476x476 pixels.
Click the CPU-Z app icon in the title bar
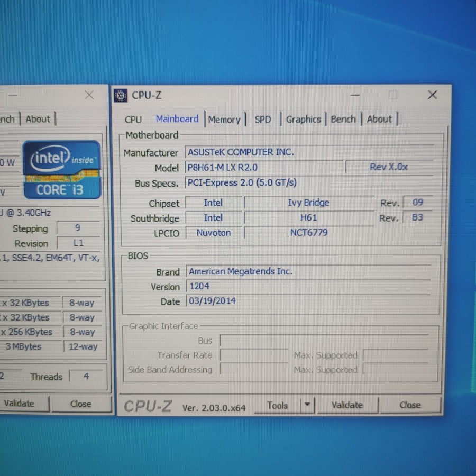[x=121, y=95]
